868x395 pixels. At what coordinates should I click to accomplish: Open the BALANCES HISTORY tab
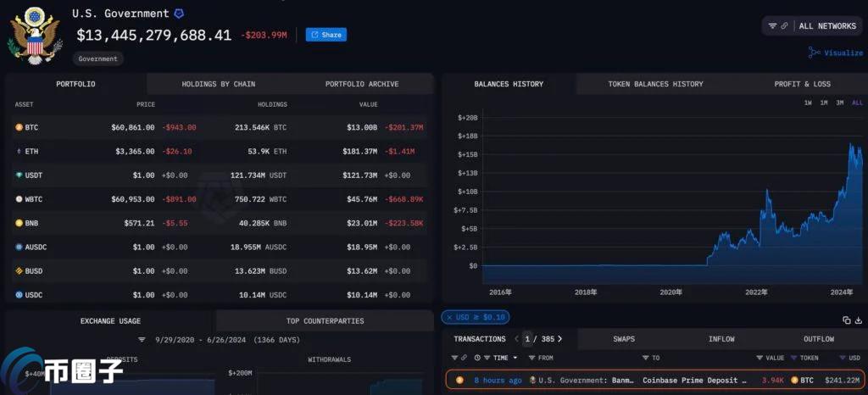(x=509, y=84)
